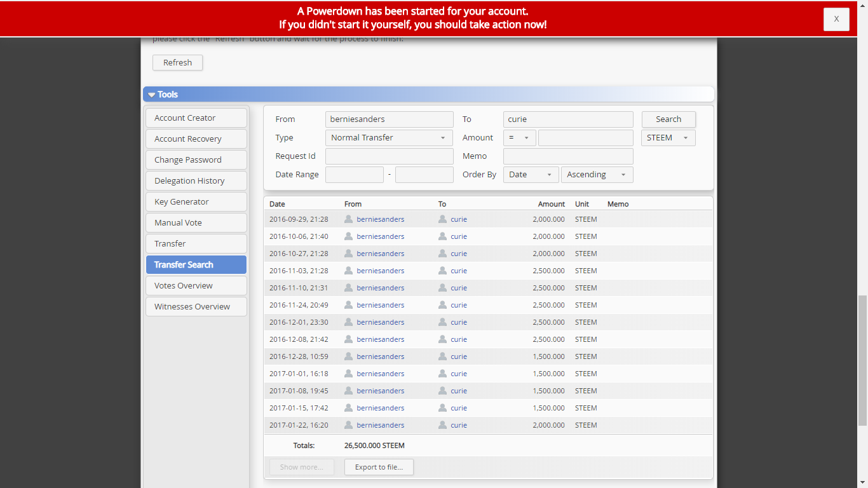Focus the Date Range start field
The height and width of the screenshot is (488, 868).
(x=355, y=174)
